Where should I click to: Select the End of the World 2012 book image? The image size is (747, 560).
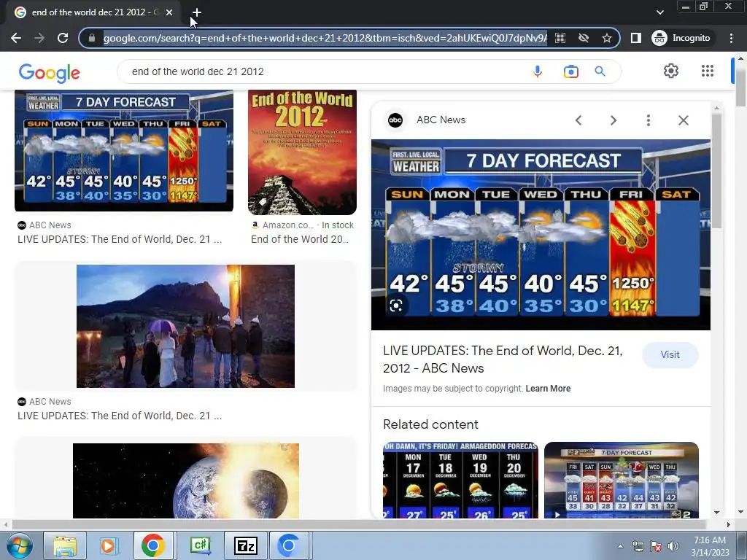302,152
